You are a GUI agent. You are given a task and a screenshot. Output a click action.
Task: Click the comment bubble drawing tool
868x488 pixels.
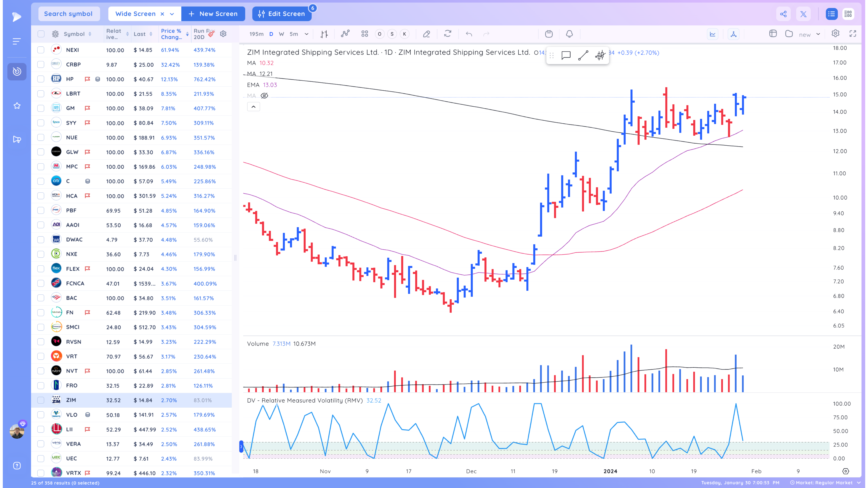click(x=566, y=55)
